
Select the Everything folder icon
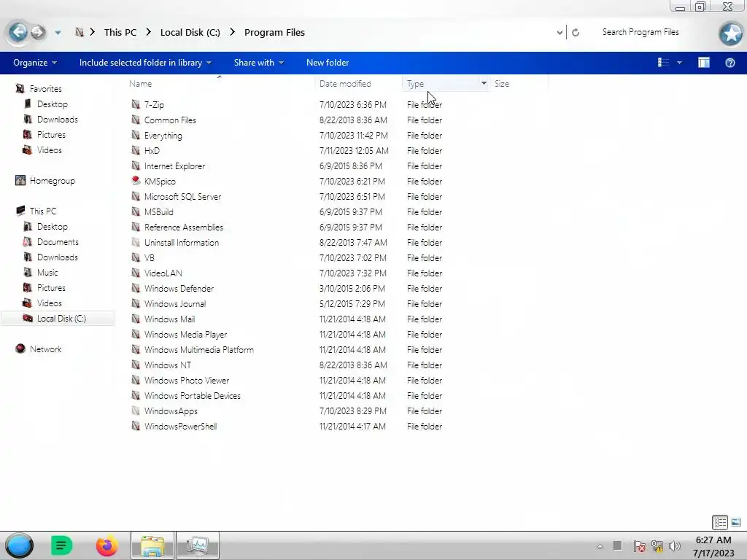136,135
